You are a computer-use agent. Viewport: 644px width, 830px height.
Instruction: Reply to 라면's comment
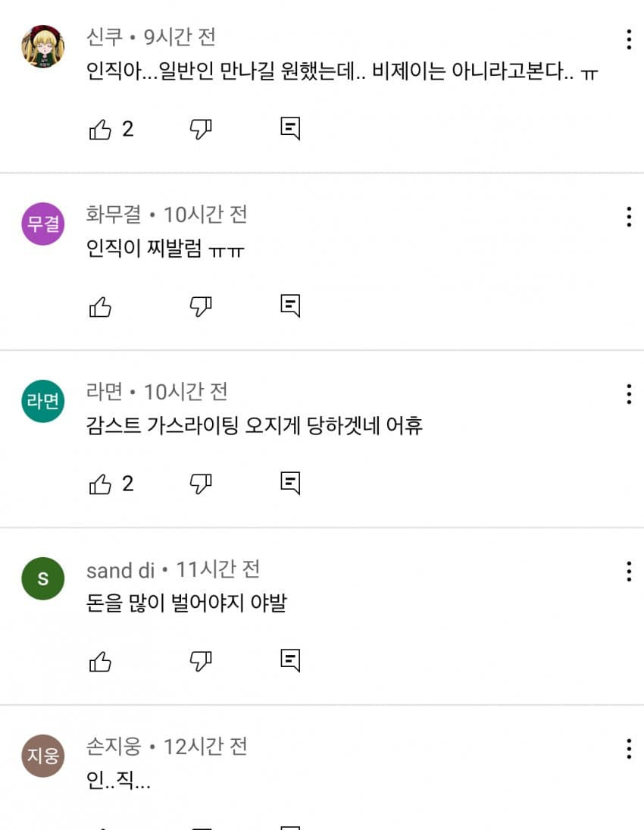point(290,483)
